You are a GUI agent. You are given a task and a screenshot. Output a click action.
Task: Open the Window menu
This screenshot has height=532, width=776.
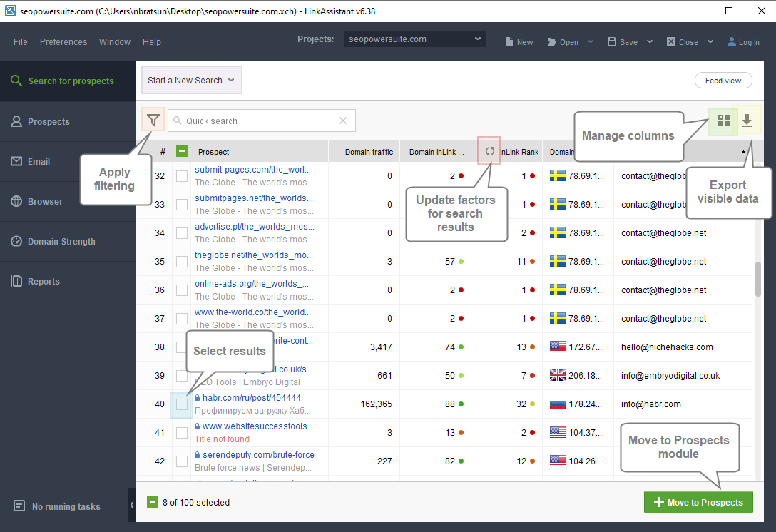point(114,42)
